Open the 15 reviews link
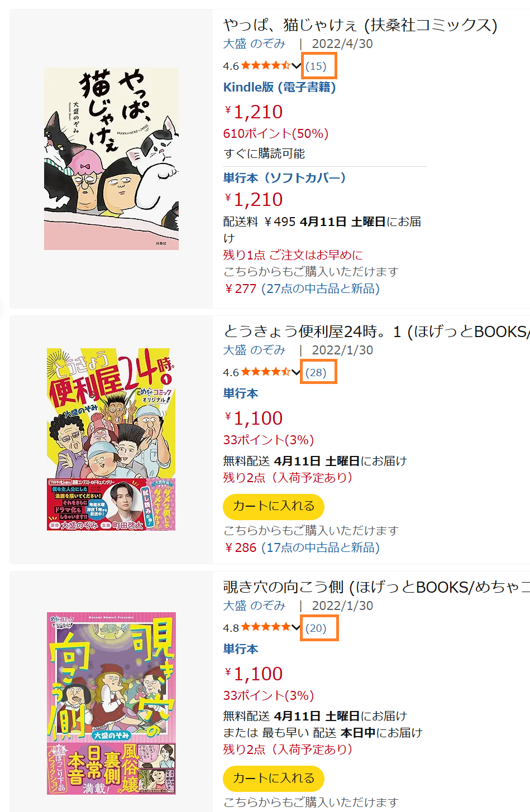Image resolution: width=530 pixels, height=812 pixels. pyautogui.click(x=316, y=66)
